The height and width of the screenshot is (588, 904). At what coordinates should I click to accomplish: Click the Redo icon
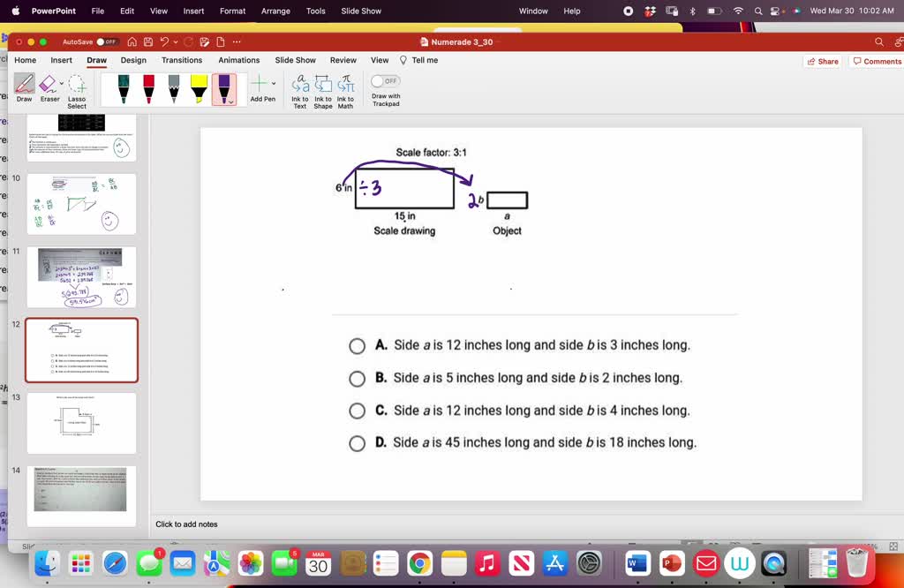(x=189, y=42)
